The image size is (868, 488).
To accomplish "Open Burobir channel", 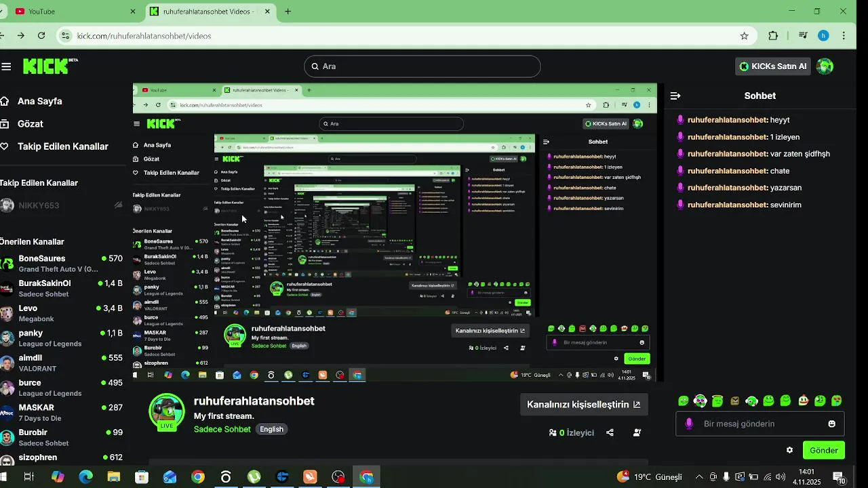I will 62,437.
